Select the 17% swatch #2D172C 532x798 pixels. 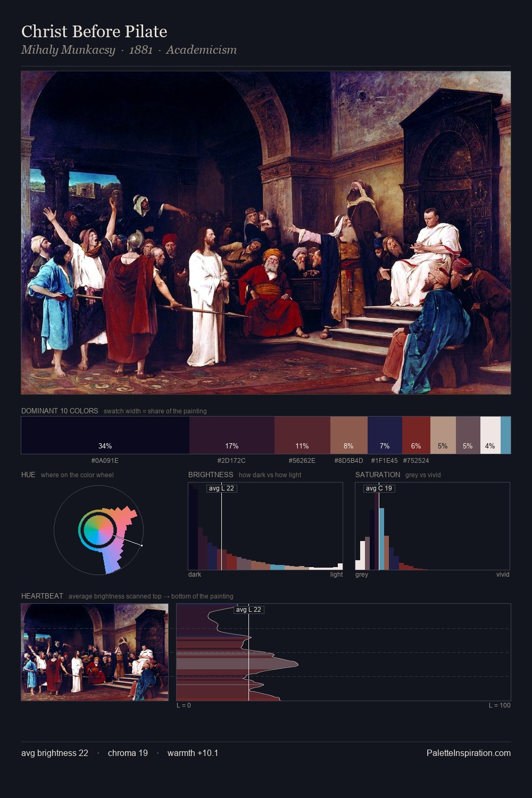[x=232, y=435]
